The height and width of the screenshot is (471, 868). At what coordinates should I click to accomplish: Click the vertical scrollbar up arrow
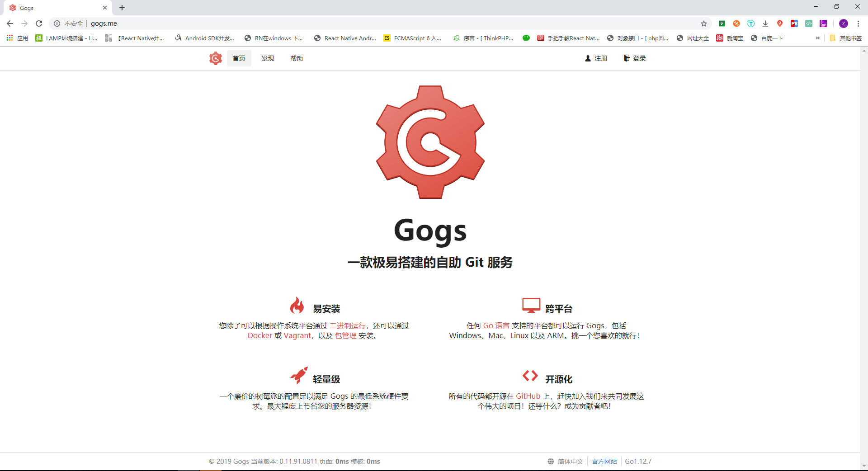(864, 50)
